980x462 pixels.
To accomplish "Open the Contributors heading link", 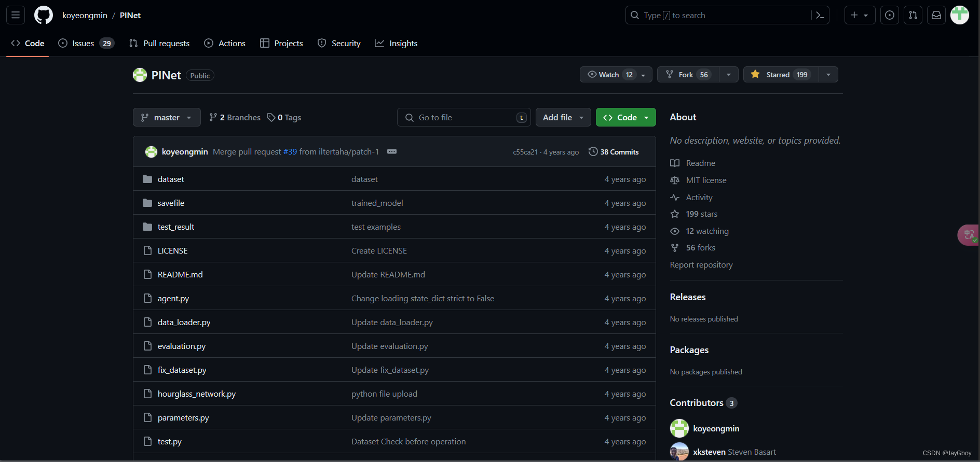I will coord(703,402).
